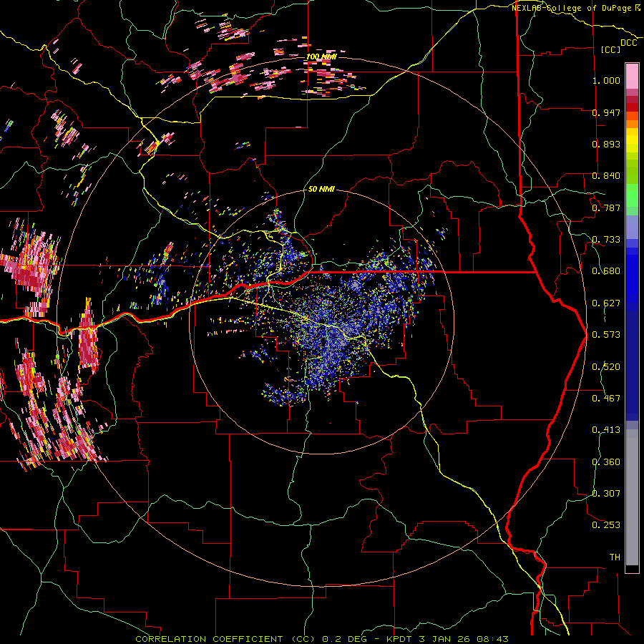The image size is (644, 644).
Task: Select the 0.893 legend value
Action: pyautogui.click(x=606, y=144)
